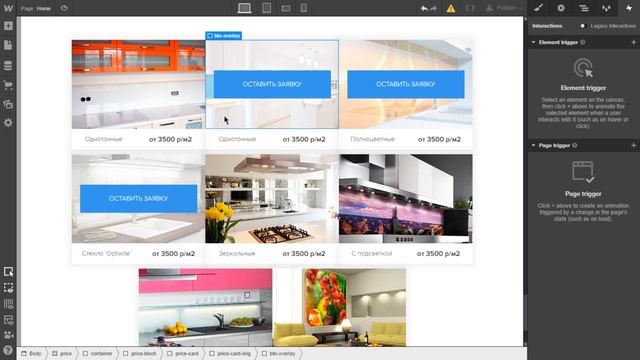Viewport: 640px width, 360px height.
Task: Select the С подсветкой kitchen image
Action: coord(406,198)
